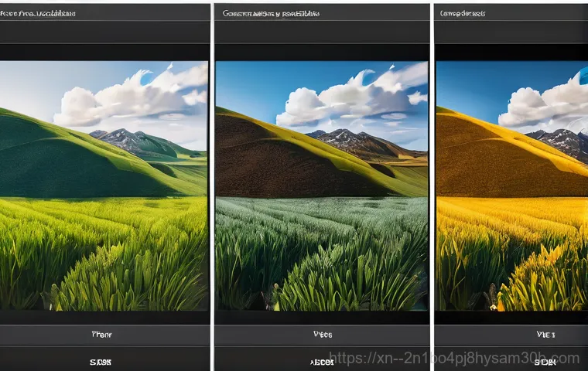Click the divider between middle and right panels

coord(432,185)
